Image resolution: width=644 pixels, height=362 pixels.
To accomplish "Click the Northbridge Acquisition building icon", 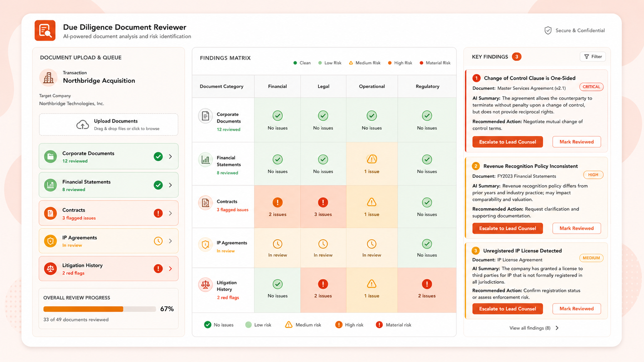I will [x=49, y=78].
